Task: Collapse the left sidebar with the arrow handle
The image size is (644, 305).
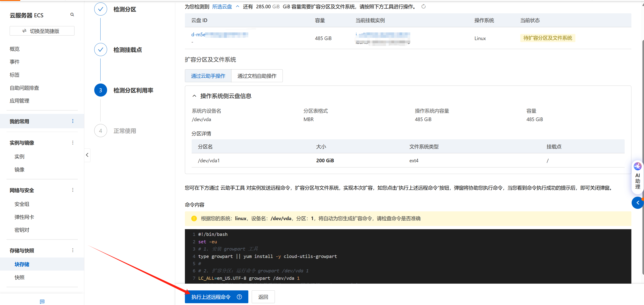Action: [x=87, y=155]
